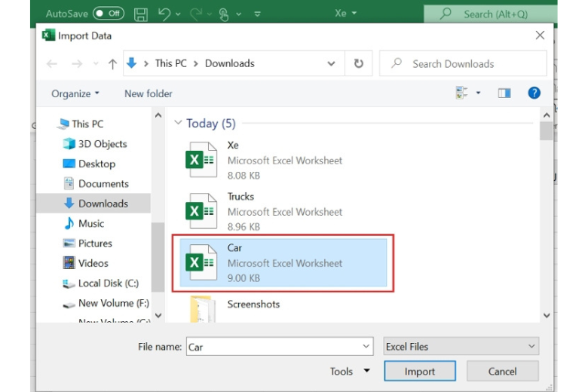Expand the file type Excel Files dropdown
The width and height of the screenshot is (588, 392).
[461, 347]
